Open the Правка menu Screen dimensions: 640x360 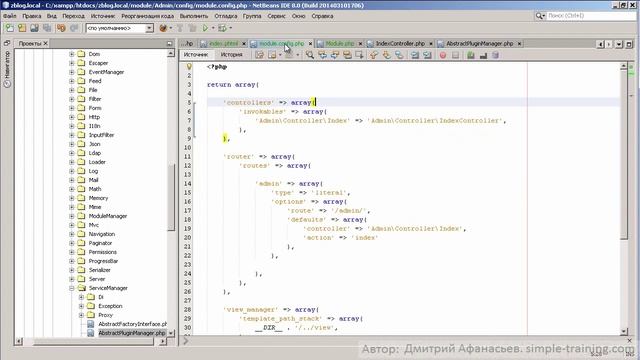[x=31, y=16]
